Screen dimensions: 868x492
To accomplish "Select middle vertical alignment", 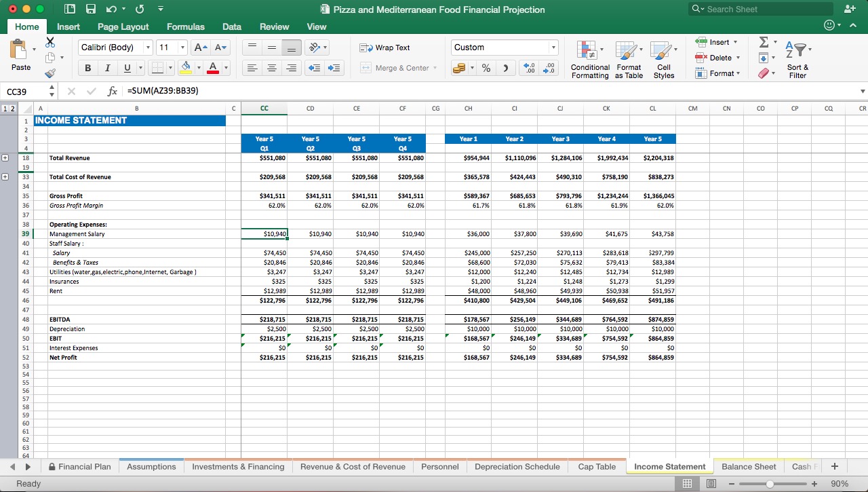I will [x=271, y=48].
